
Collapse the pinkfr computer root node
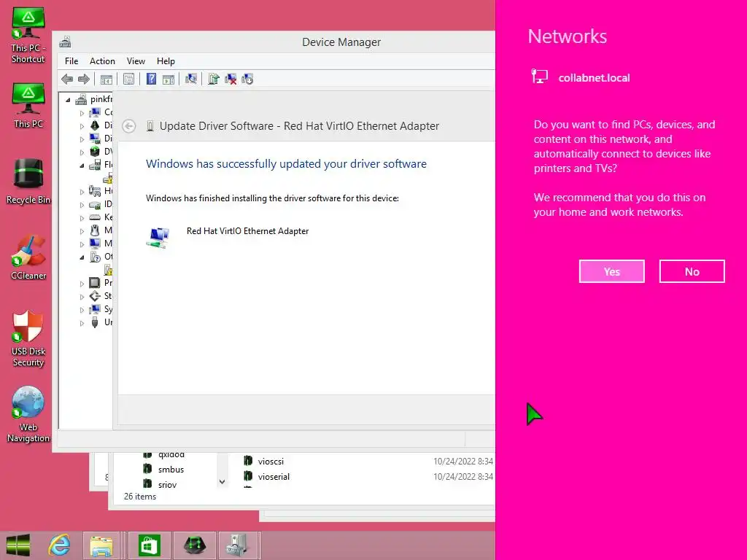click(x=68, y=100)
